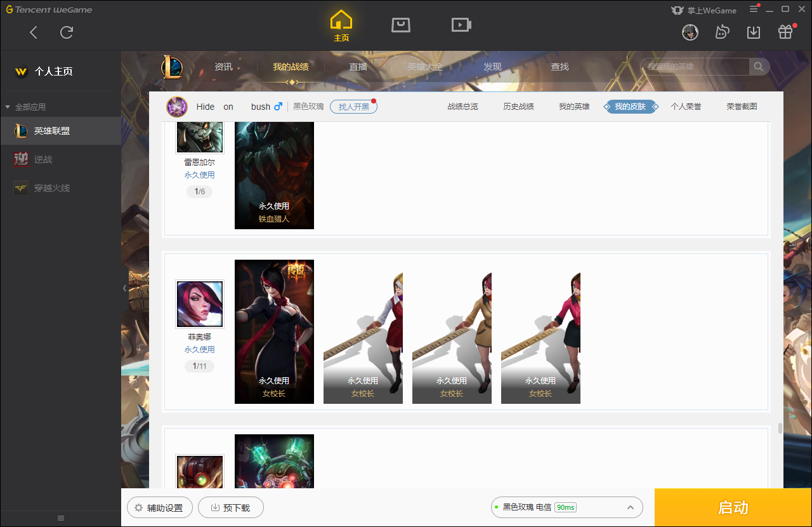Select 逆战 in sidebar
This screenshot has height=527, width=812.
[60, 159]
